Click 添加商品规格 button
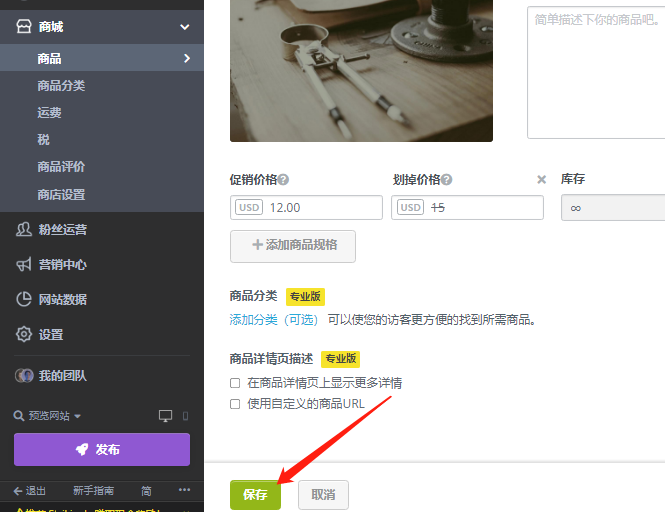Image resolution: width=665 pixels, height=512 pixels. point(293,246)
